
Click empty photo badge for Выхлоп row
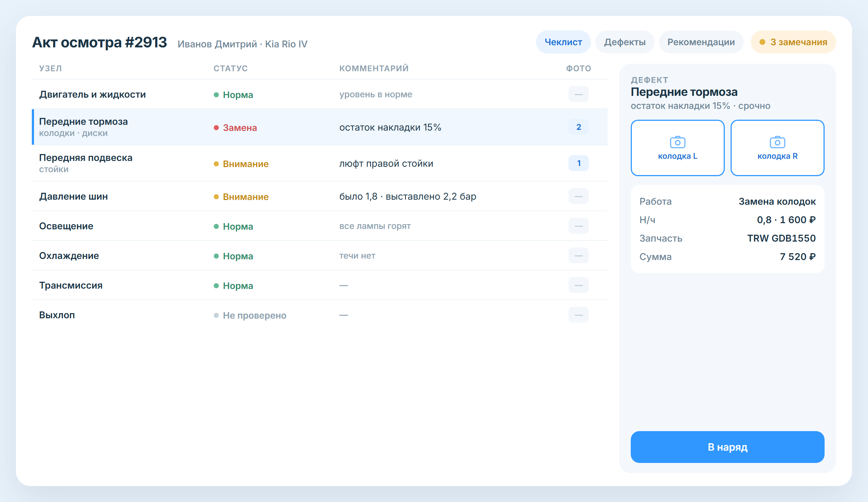578,315
